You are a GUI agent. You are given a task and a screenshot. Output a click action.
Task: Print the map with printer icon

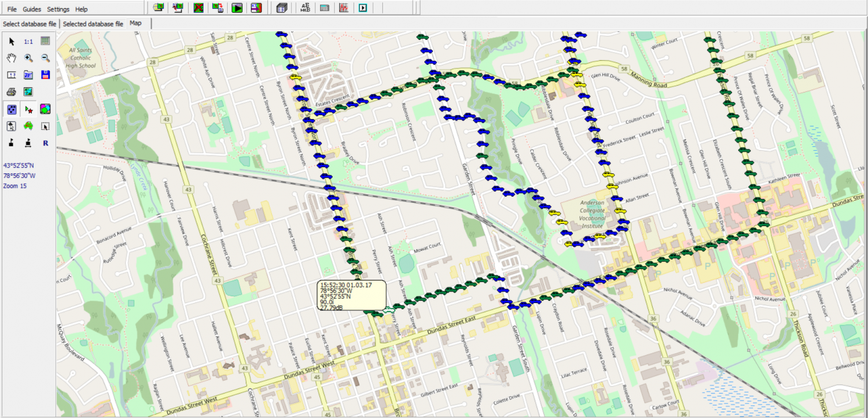(12, 91)
